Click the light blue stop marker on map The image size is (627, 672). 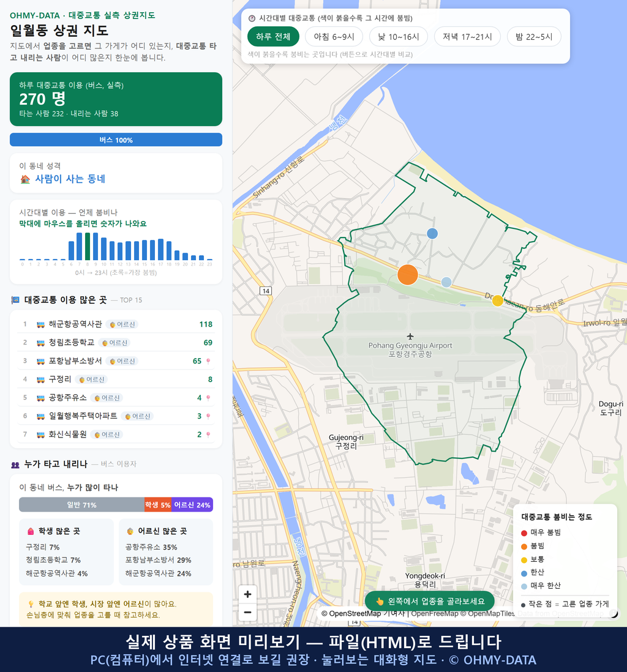pyautogui.click(x=446, y=282)
